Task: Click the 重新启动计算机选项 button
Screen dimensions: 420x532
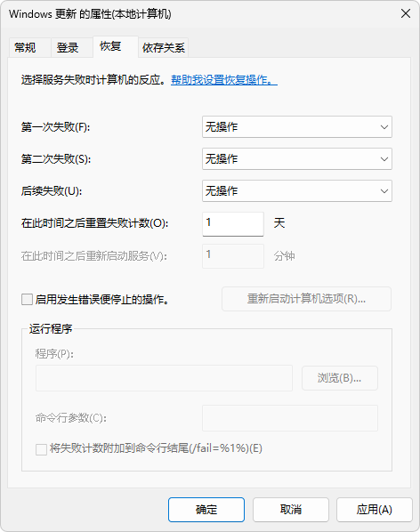Action: 306,299
